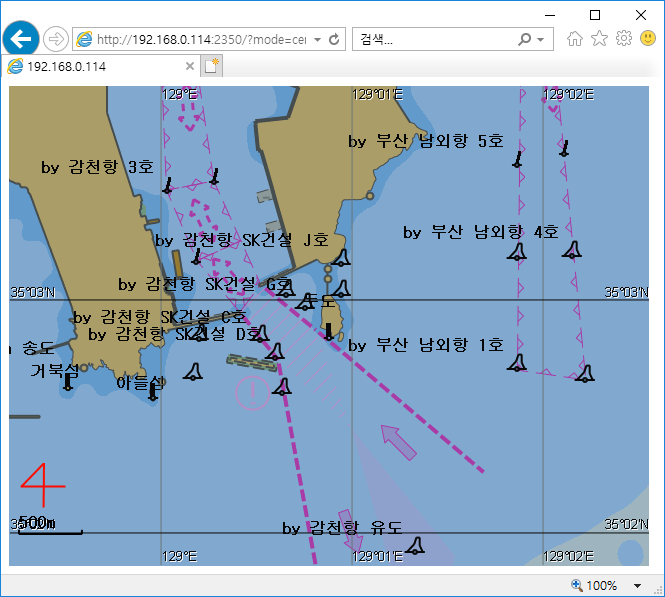665x597 pixels.
Task: Open the zoom level dropdown arrow
Action: (637, 586)
